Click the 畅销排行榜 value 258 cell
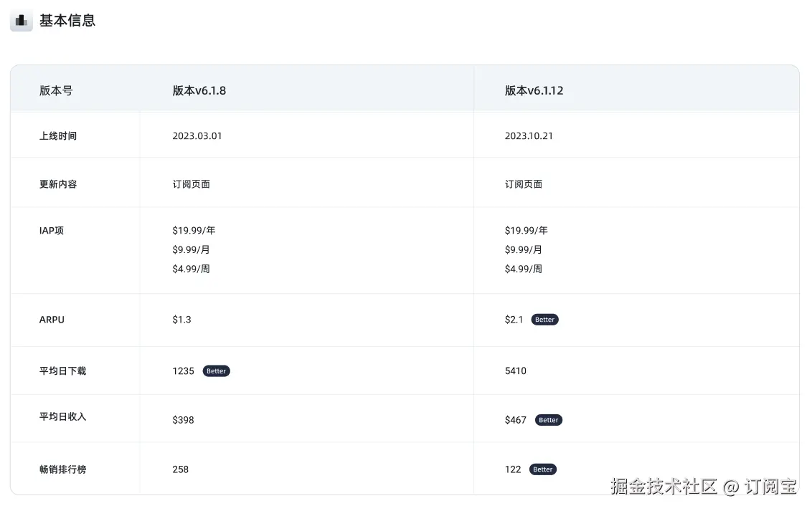 point(179,469)
